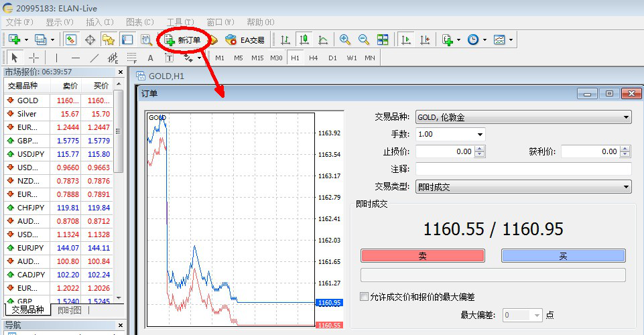Open the 手数 volume dropdown
Image resolution: width=644 pixels, height=335 pixels.
tap(480, 134)
